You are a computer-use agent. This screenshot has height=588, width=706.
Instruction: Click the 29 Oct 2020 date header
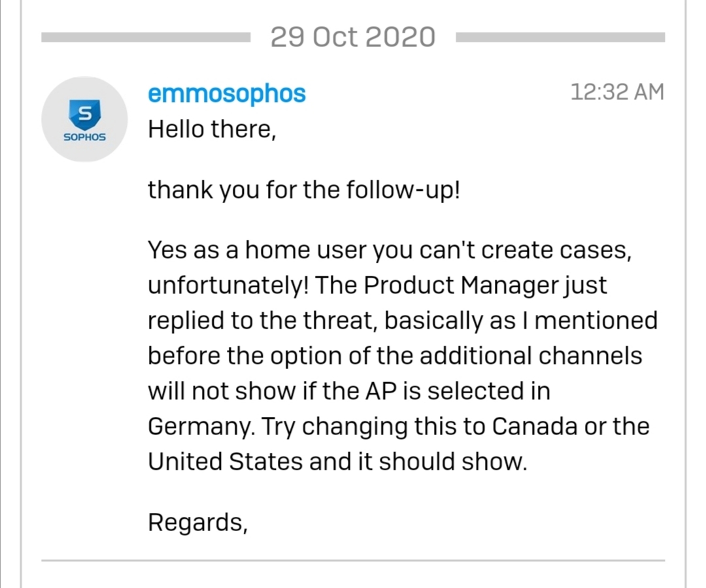[x=353, y=37]
